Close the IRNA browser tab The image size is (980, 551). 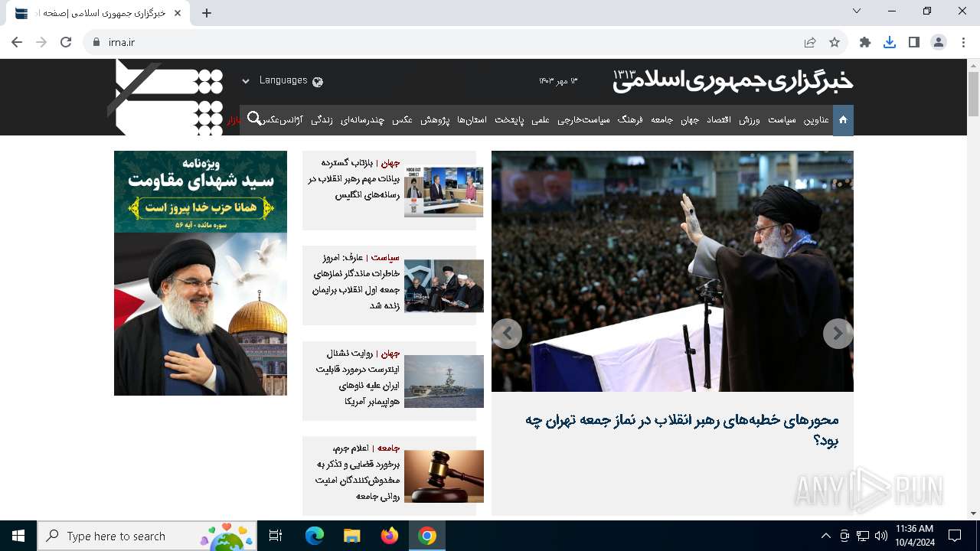point(178,13)
